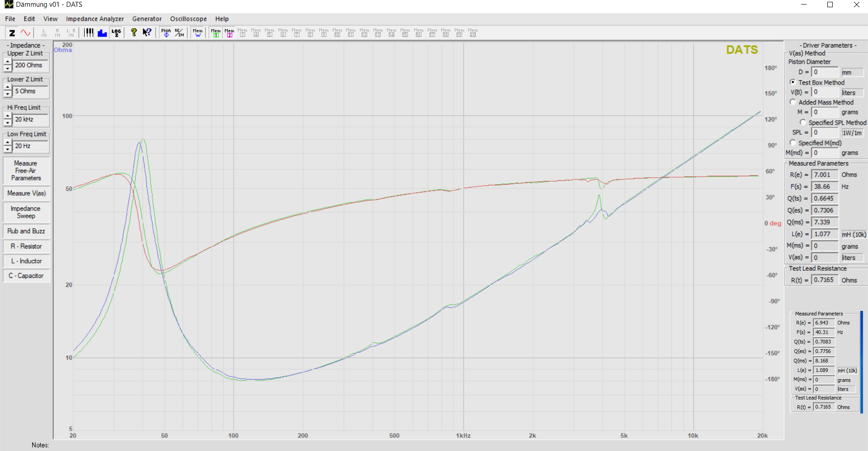
Task: Open the Impedance Analyzer menu
Action: pyautogui.click(x=94, y=19)
